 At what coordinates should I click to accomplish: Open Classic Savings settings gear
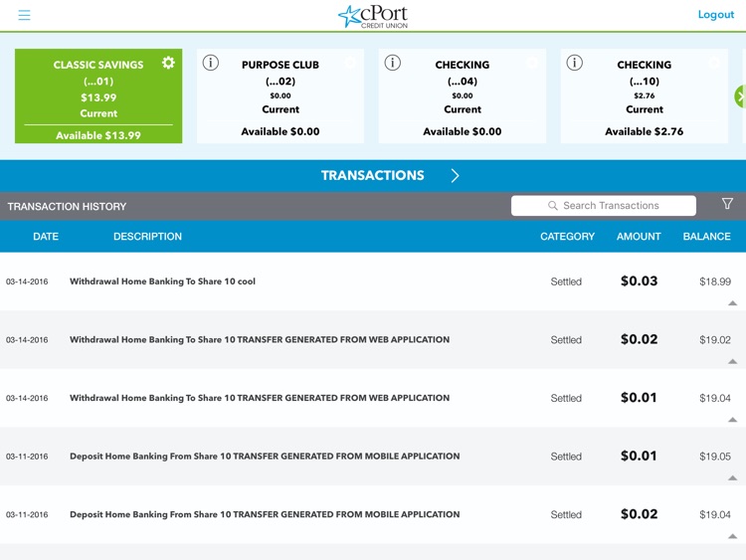tap(168, 63)
